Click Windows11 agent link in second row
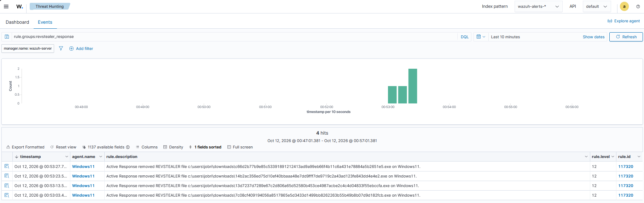Viewport: 644px width, 203px height. coord(83,176)
